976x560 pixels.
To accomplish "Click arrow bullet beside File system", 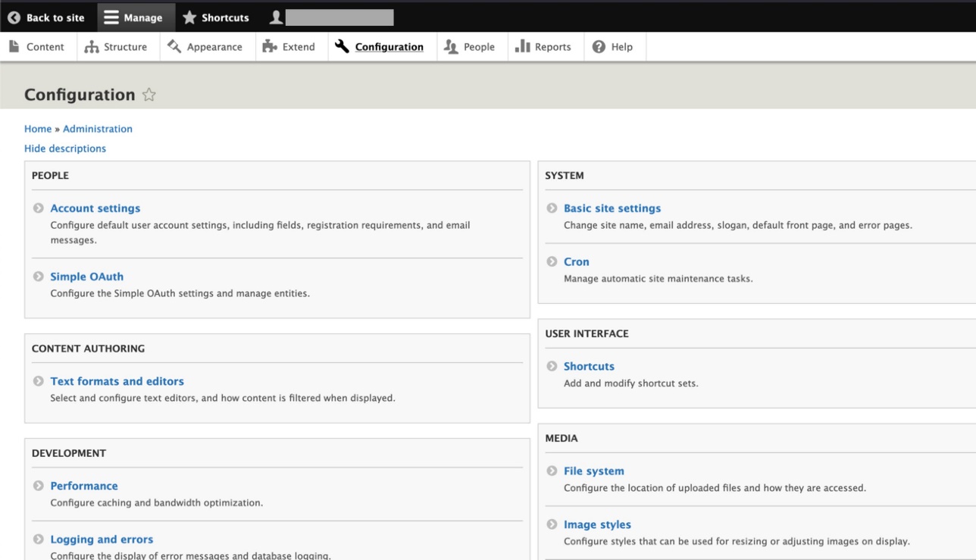I will tap(552, 471).
